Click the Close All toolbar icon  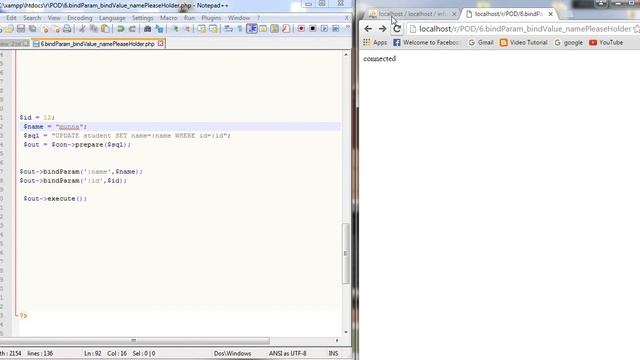(x=56, y=29)
